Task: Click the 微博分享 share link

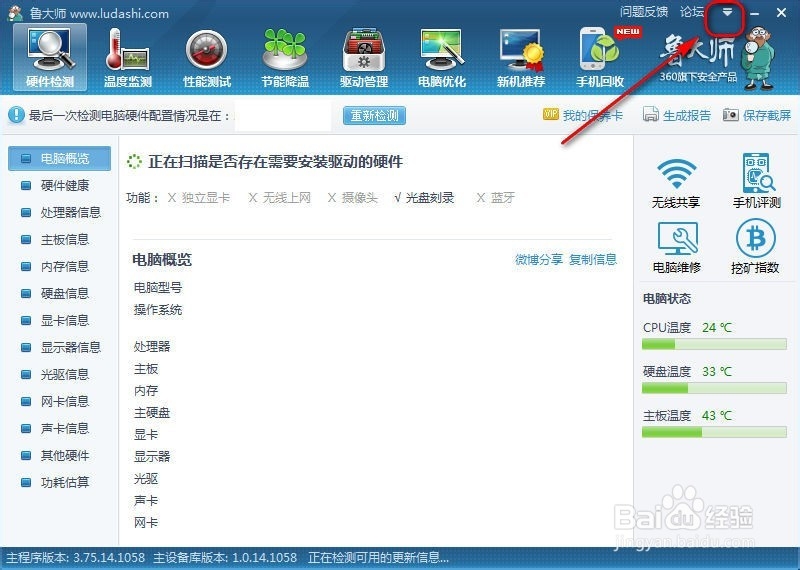Action: (x=539, y=260)
